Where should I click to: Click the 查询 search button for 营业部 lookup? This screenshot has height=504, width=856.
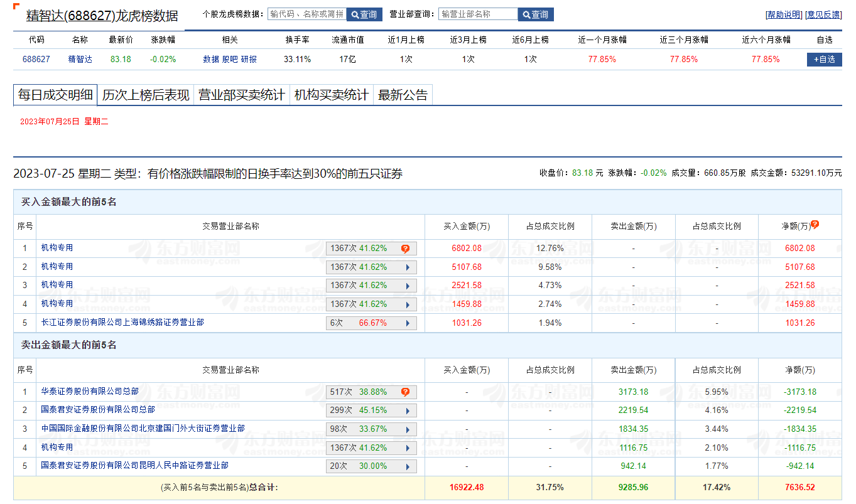click(x=536, y=14)
